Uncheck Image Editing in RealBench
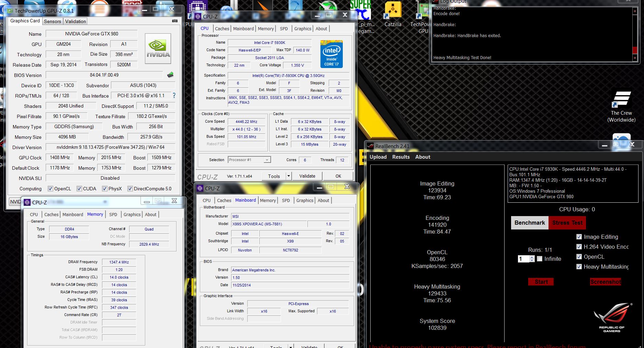 (x=579, y=237)
